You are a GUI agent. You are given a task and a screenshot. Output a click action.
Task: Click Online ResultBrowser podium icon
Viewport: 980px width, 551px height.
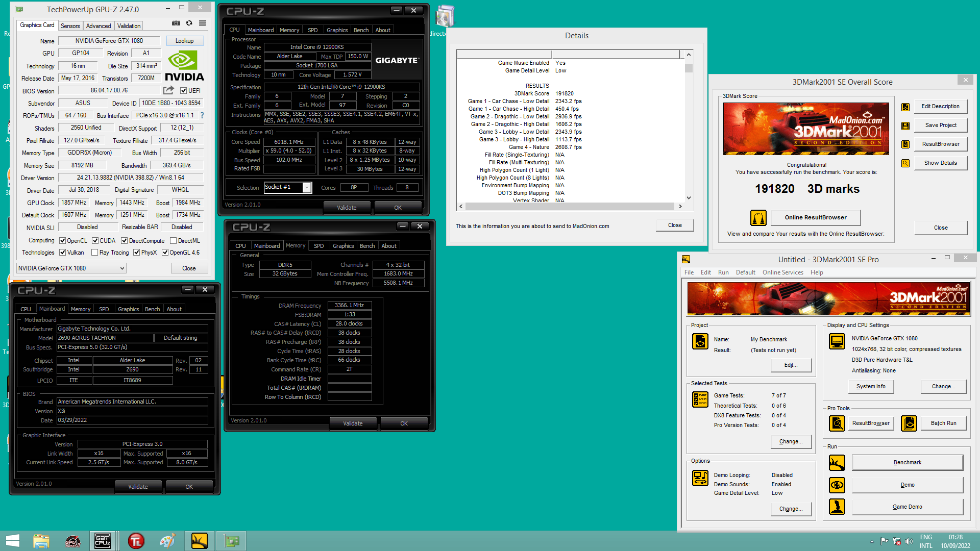pos(758,218)
